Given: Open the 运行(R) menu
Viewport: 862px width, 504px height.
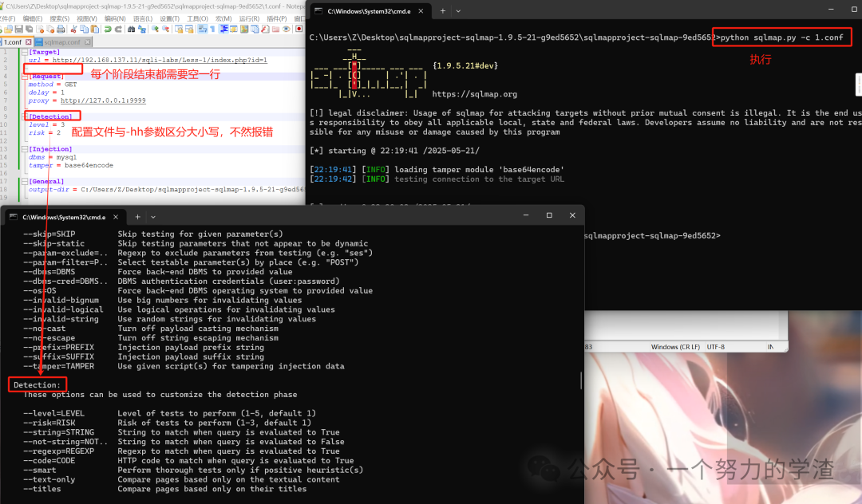Looking at the screenshot, I should [x=250, y=18].
